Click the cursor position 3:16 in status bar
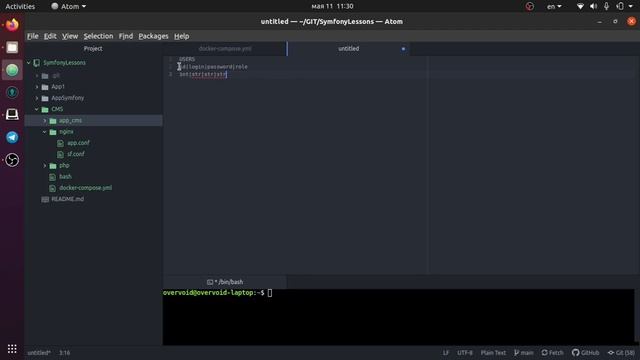Image resolution: width=640 pixels, height=360 pixels. tap(64, 353)
